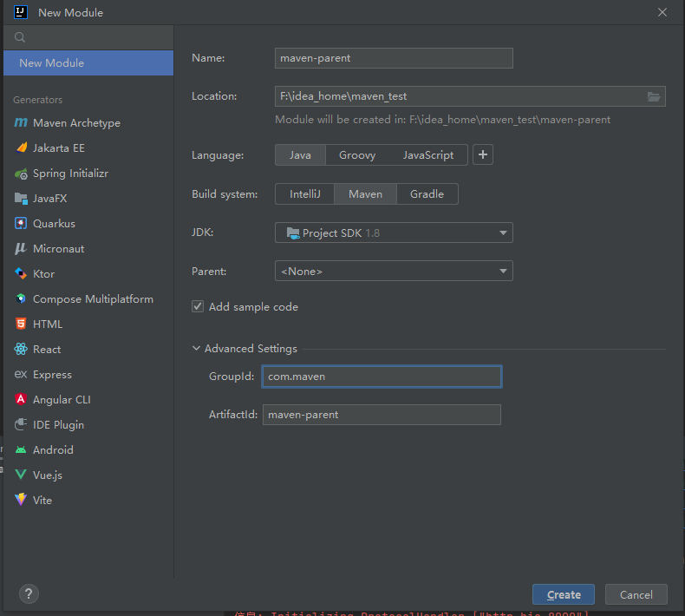
Task: Switch language to Groovy
Action: [357, 155]
